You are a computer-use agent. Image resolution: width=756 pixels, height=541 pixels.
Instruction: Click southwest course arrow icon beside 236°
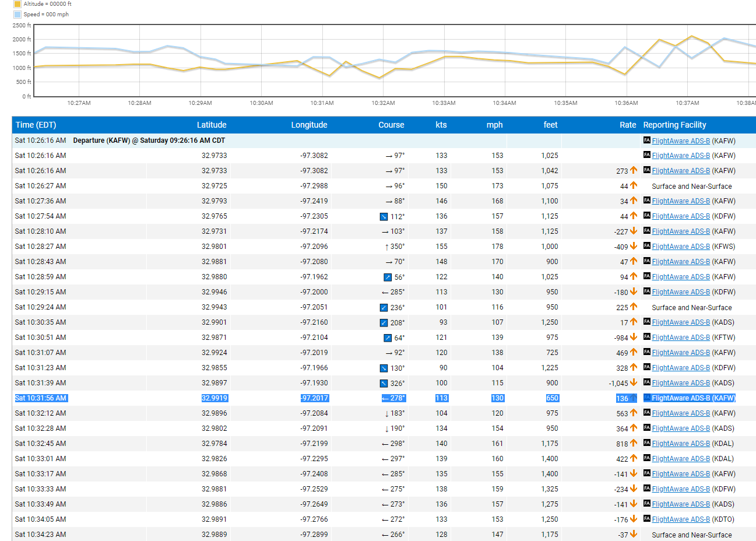(384, 308)
